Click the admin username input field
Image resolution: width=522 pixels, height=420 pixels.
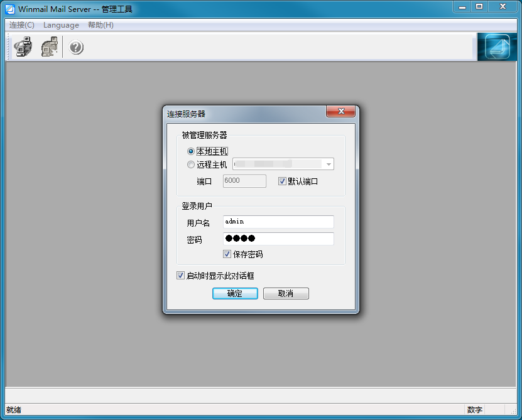click(278, 222)
